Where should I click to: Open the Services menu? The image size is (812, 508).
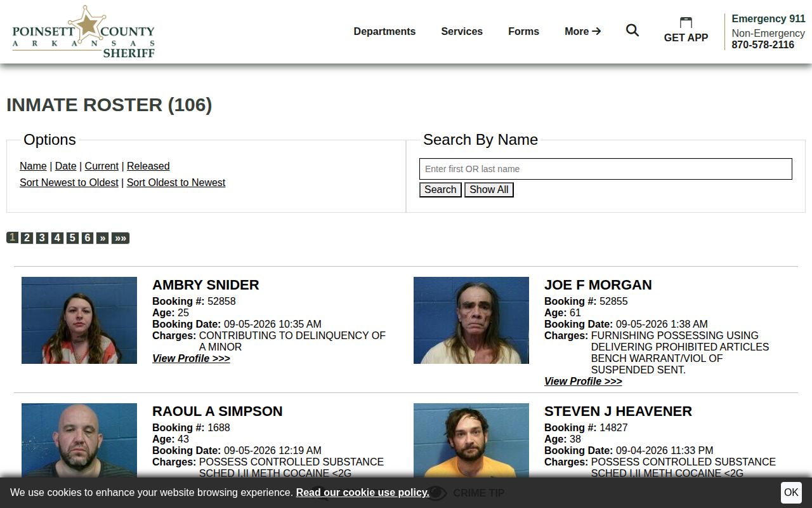coord(462,31)
